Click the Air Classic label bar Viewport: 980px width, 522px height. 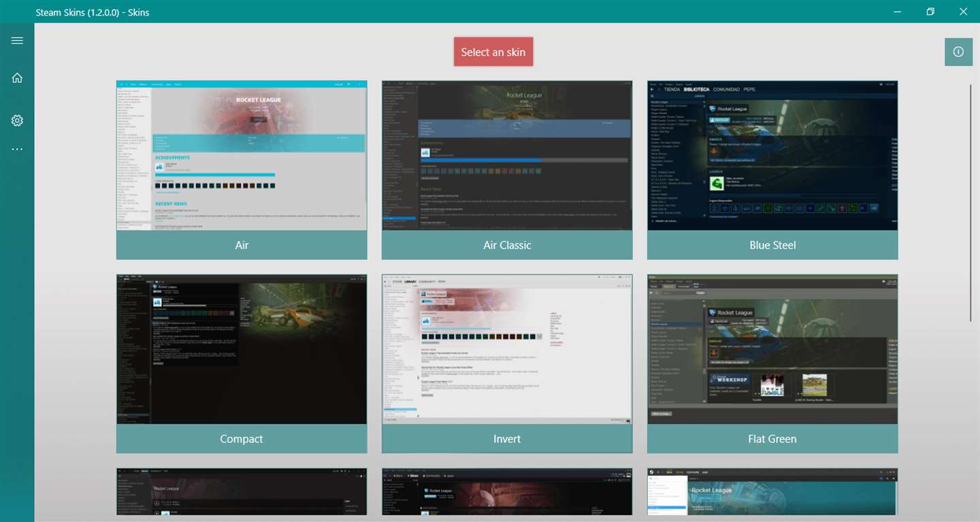pos(507,245)
